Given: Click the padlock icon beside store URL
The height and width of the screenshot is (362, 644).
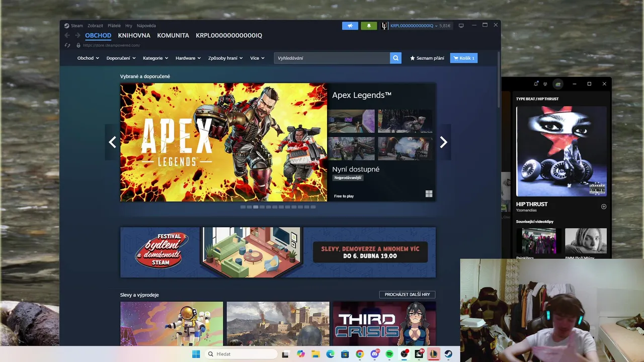Looking at the screenshot, I should pyautogui.click(x=78, y=45).
